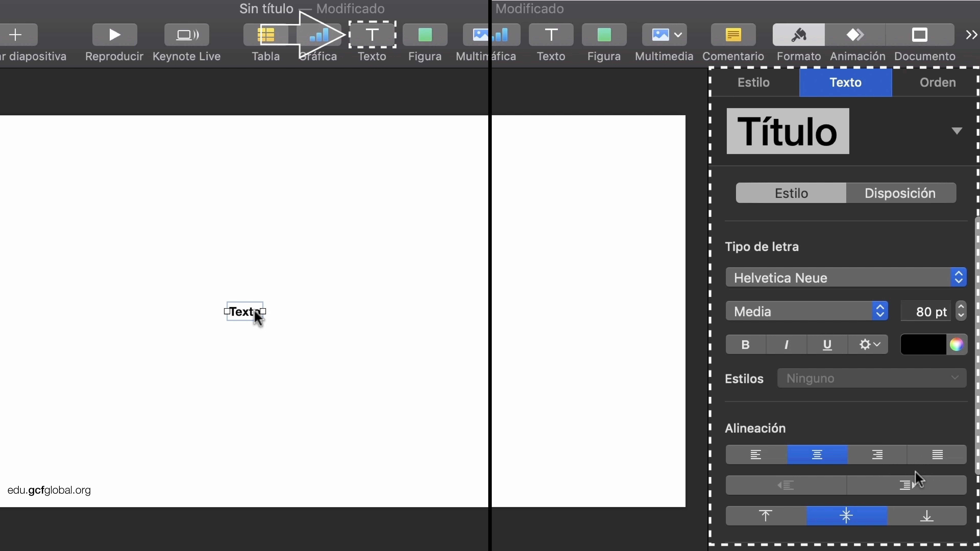980x551 pixels.
Task: Click the Disposición tab in text panel
Action: [x=901, y=193]
